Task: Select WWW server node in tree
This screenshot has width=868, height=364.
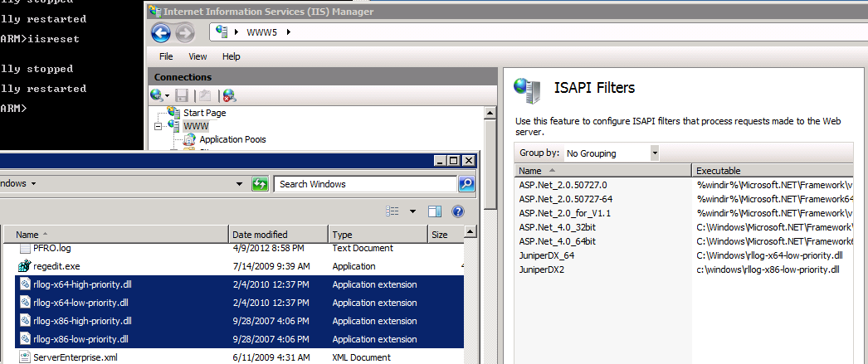Action: pyautogui.click(x=196, y=126)
